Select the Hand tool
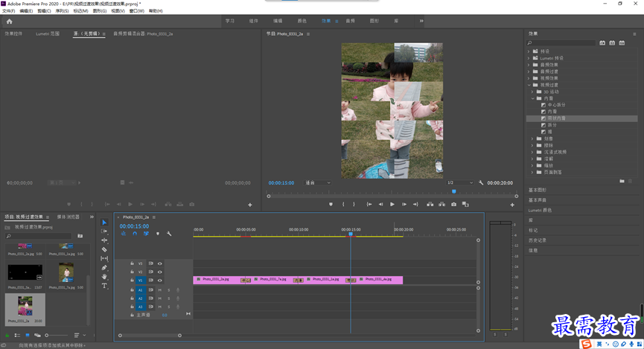644x349 pixels. tap(104, 276)
